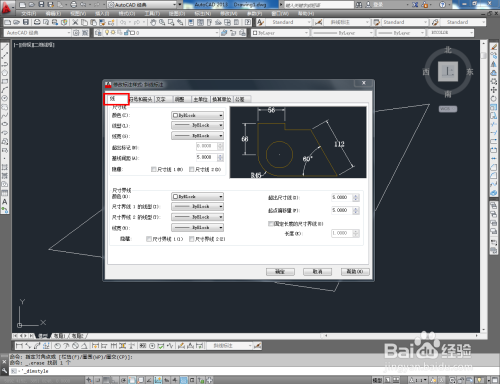Check suppress 尺寸线 2 checkbox
This screenshot has width=500, height=384.
tap(192, 169)
